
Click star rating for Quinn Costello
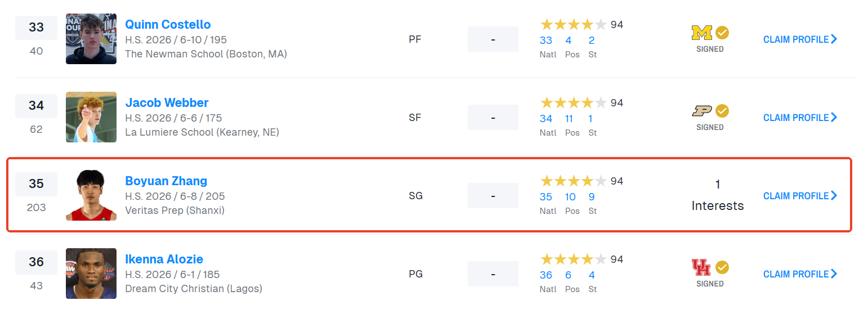(573, 25)
